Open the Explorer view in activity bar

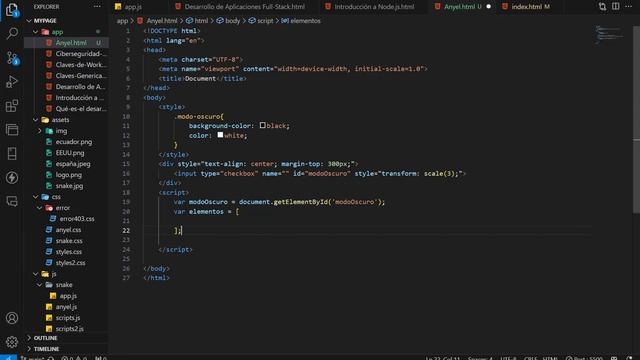pyautogui.click(x=12, y=10)
